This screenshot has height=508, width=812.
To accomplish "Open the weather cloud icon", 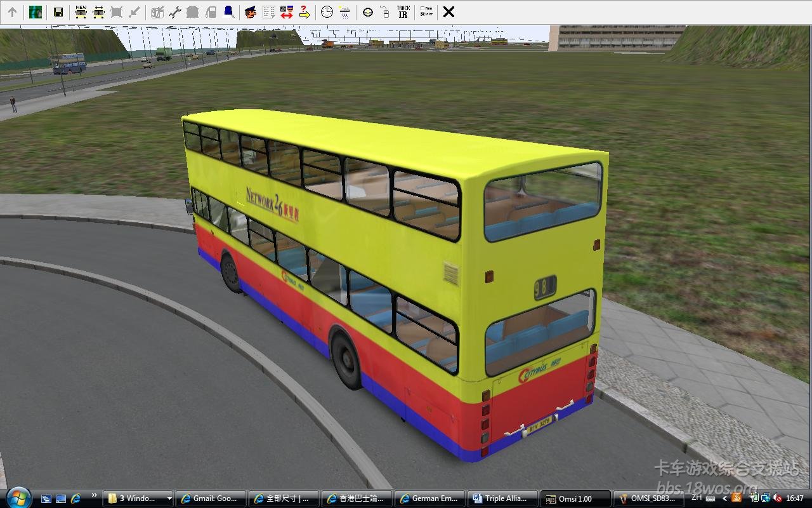I will click(x=344, y=12).
